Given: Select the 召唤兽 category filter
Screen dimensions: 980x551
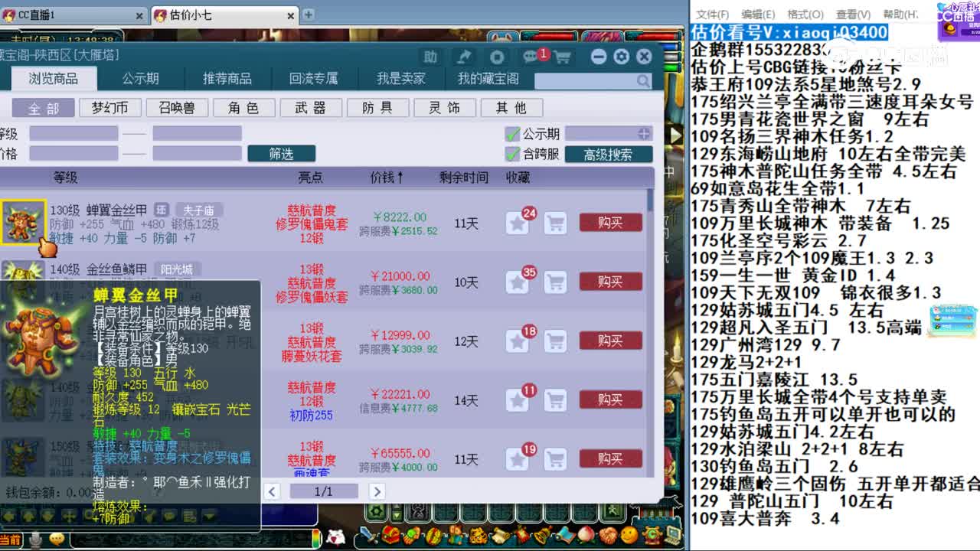Looking at the screenshot, I should click(177, 108).
